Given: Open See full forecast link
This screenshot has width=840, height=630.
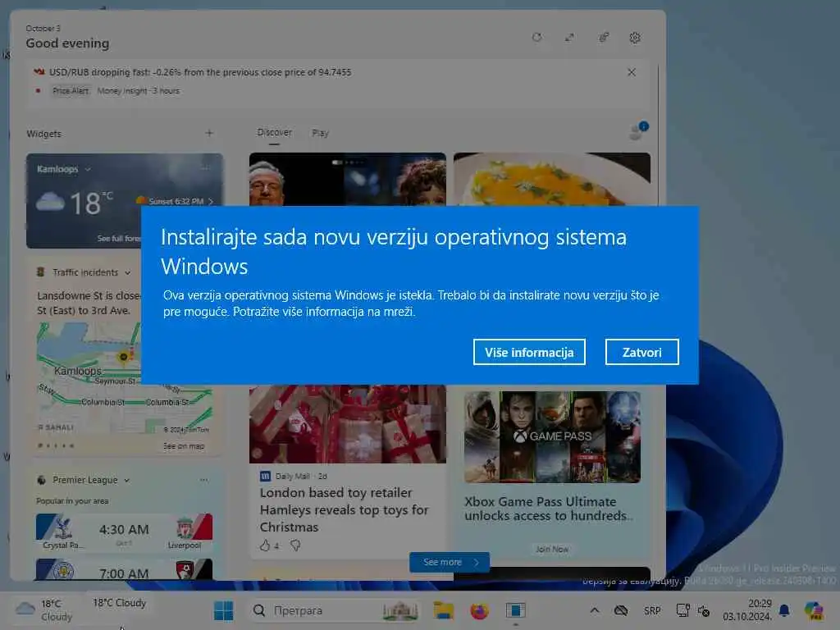Looking at the screenshot, I should point(118,239).
